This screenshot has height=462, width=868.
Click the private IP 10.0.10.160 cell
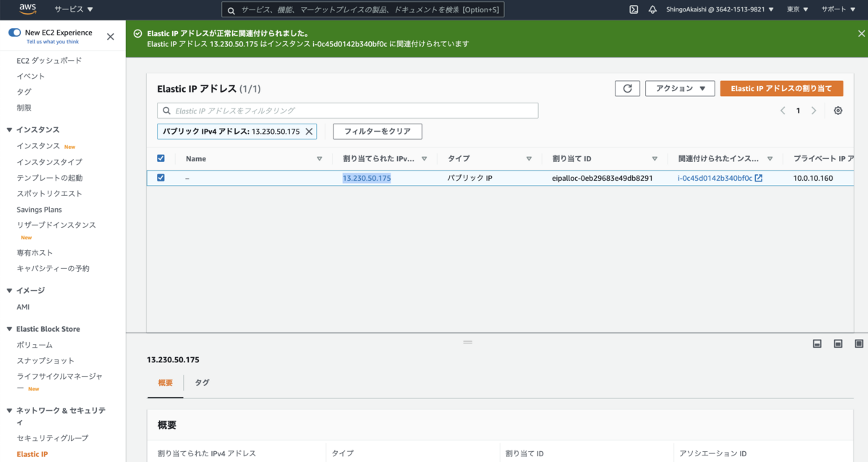(813, 178)
